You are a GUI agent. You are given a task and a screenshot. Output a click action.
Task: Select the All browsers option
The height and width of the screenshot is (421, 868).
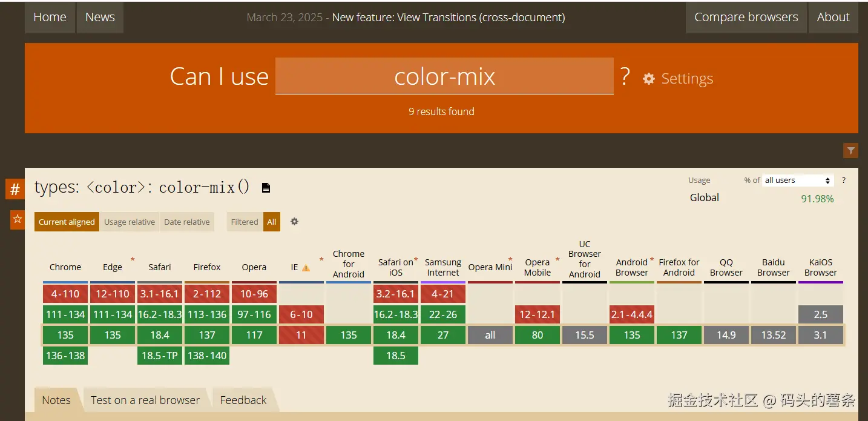pyautogui.click(x=272, y=222)
